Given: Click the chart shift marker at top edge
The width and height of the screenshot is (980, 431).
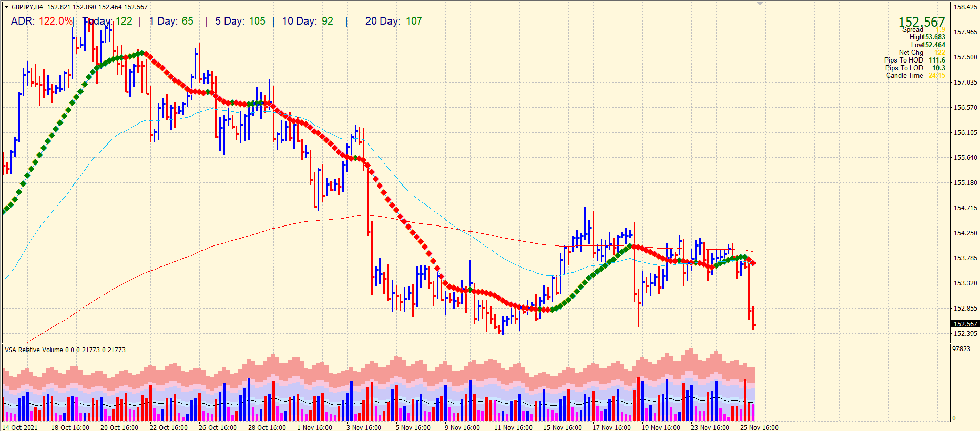Looking at the screenshot, I should [x=760, y=3].
